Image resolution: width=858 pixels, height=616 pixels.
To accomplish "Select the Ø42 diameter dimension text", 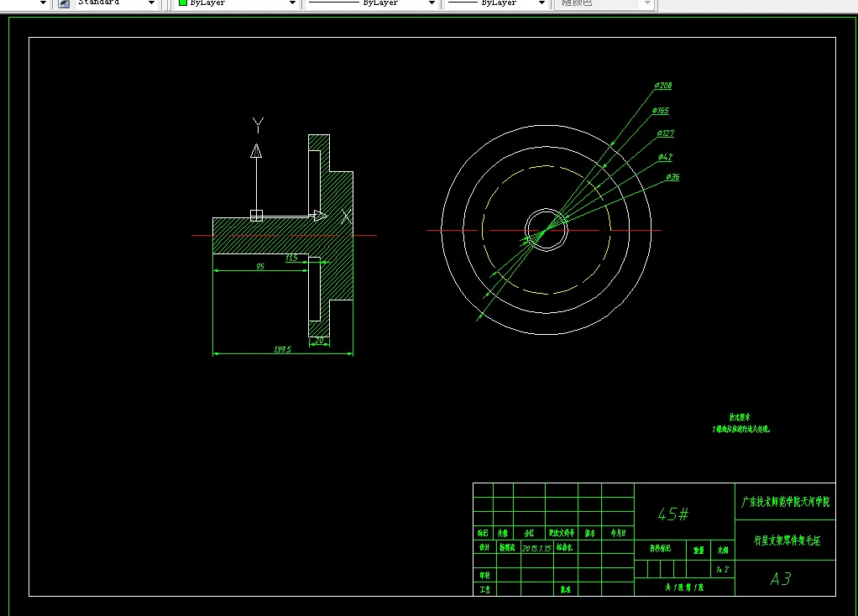I will pos(666,157).
